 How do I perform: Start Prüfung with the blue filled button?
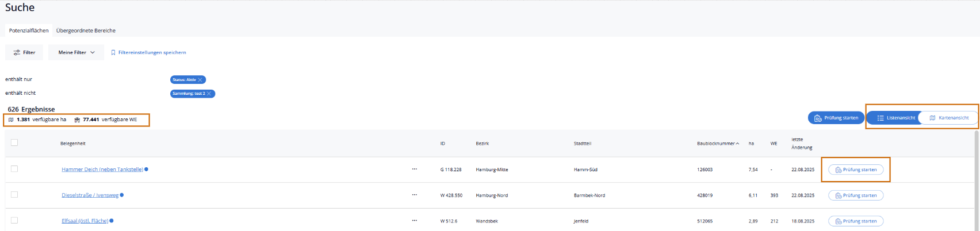836,118
